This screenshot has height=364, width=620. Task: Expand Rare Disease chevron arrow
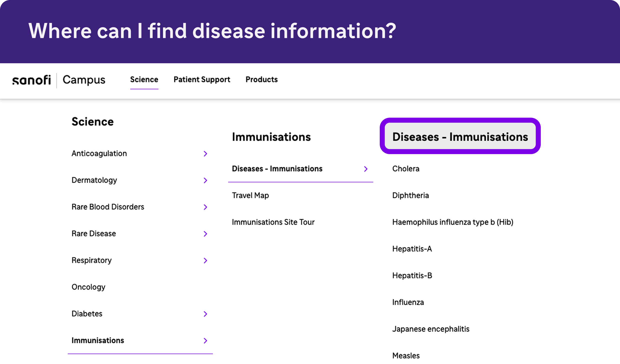(x=205, y=234)
